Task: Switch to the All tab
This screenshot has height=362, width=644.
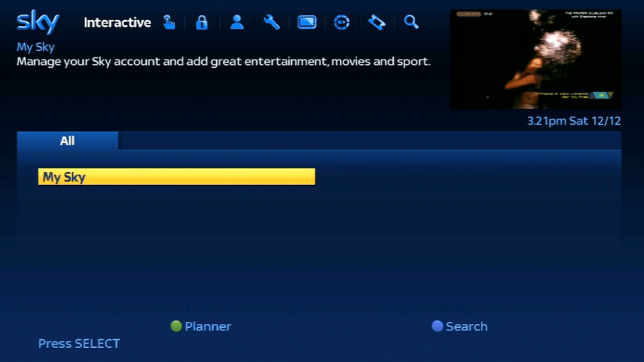Action: click(67, 141)
